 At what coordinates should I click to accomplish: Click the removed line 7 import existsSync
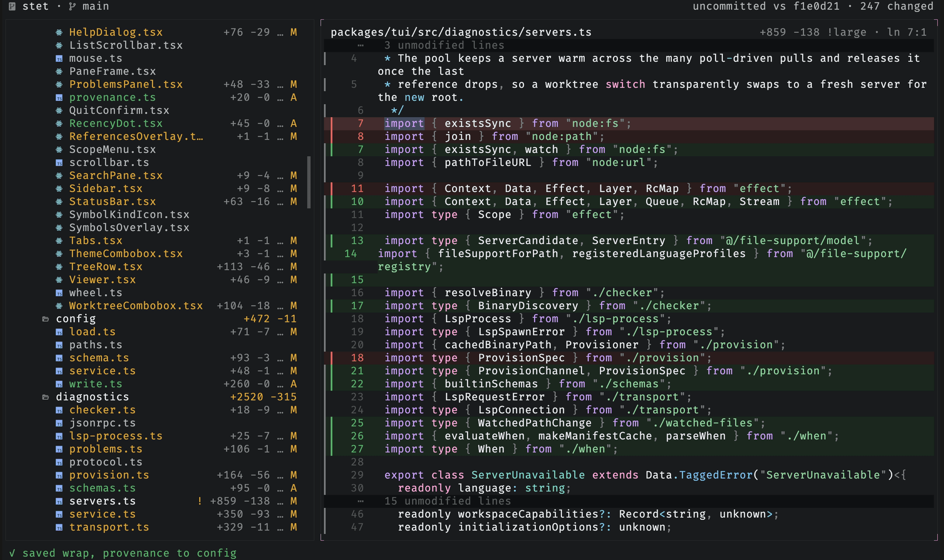point(629,124)
